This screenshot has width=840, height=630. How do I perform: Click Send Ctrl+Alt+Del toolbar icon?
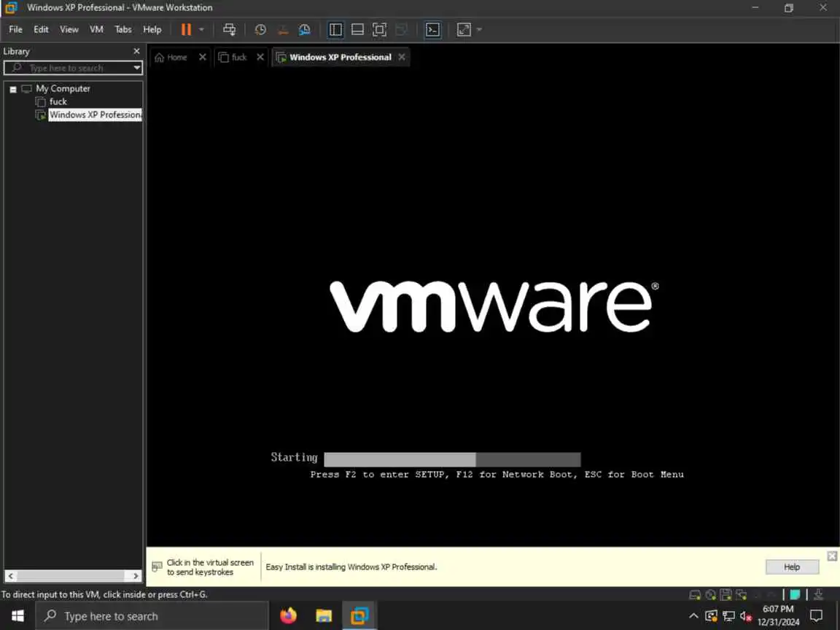(229, 29)
